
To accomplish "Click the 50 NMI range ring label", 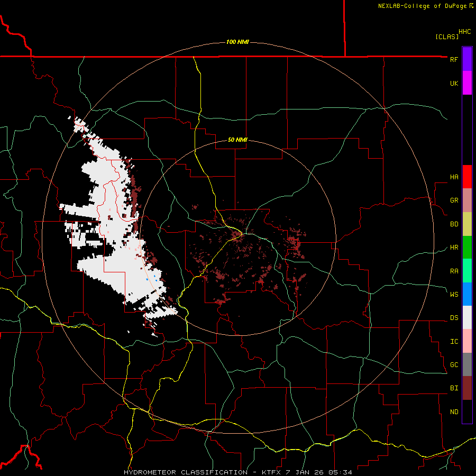I will [x=237, y=140].
